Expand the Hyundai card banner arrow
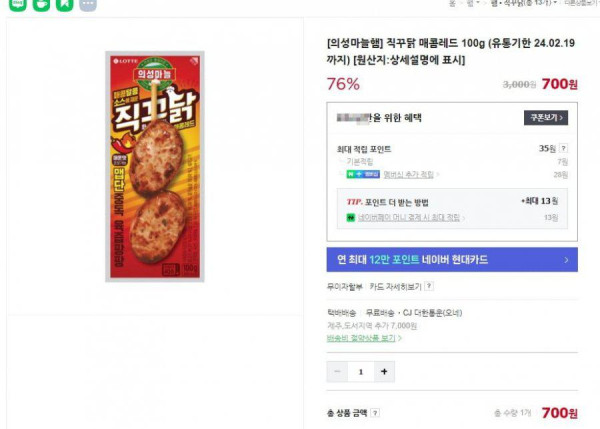The width and height of the screenshot is (600, 429). pyautogui.click(x=567, y=260)
